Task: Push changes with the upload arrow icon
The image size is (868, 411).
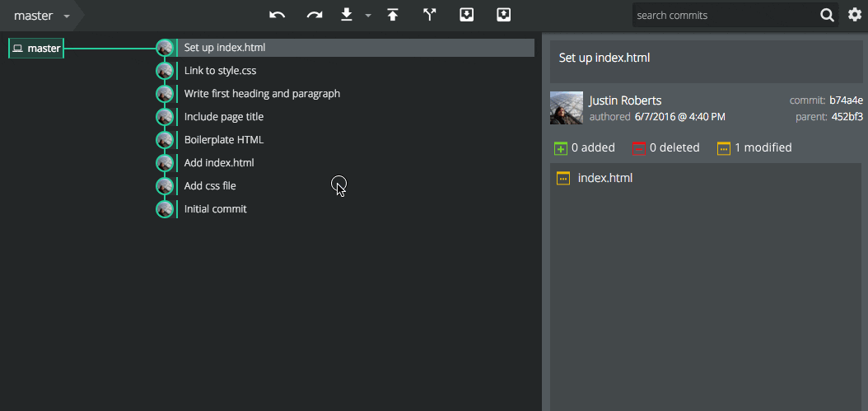Action: click(393, 15)
